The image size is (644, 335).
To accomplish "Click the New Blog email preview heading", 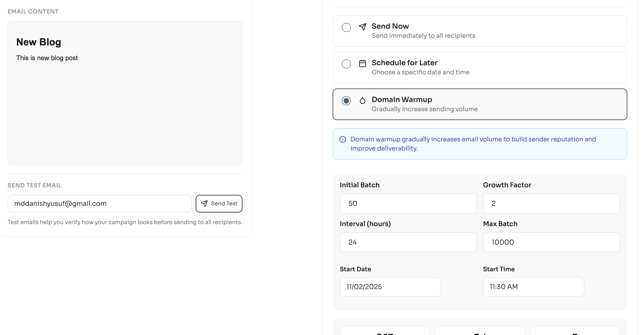I will (39, 42).
